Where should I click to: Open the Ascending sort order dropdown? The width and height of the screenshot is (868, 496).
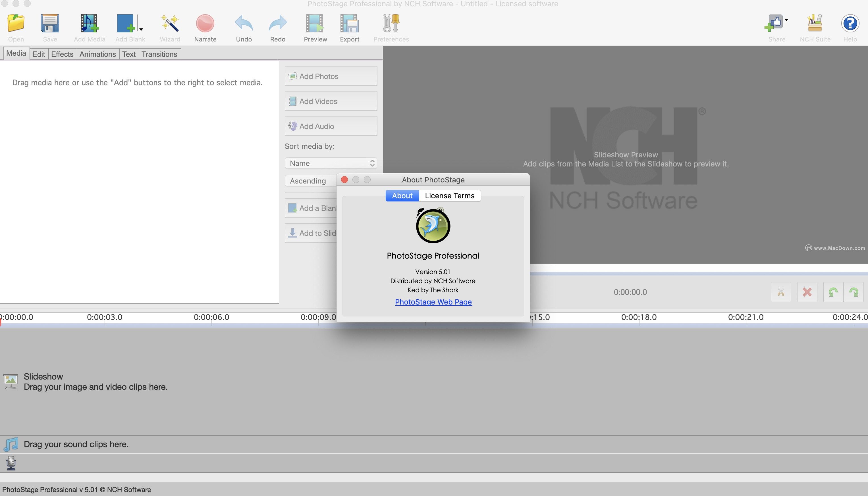[x=311, y=181]
